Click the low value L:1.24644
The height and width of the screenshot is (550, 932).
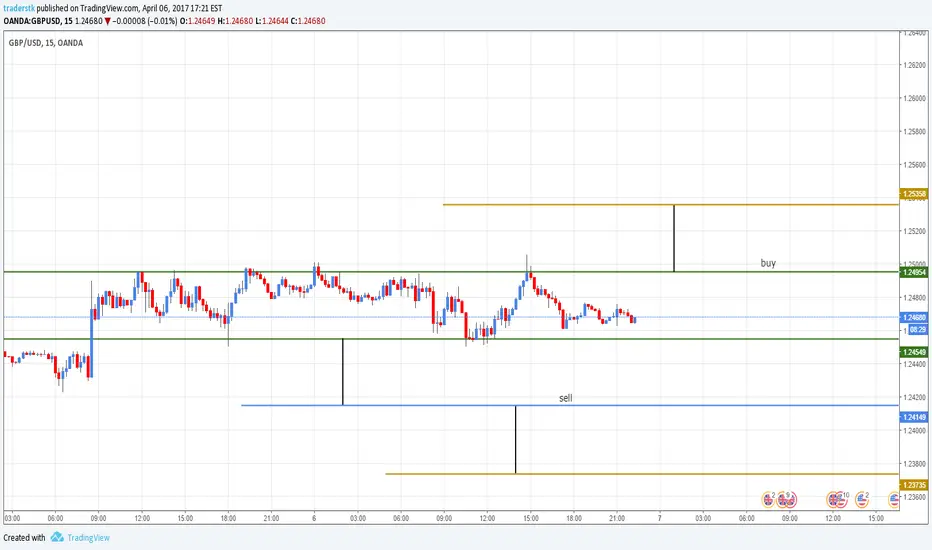click(272, 21)
